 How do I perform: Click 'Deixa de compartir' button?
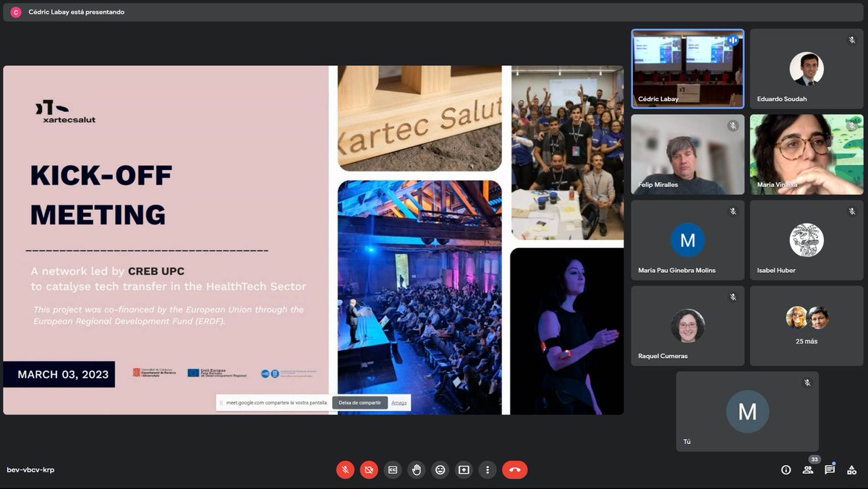coord(360,402)
